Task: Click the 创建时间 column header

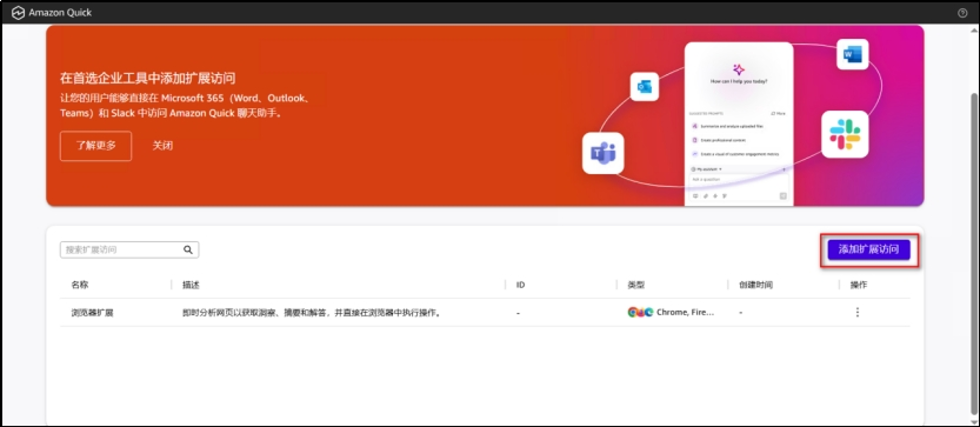Action: 756,285
